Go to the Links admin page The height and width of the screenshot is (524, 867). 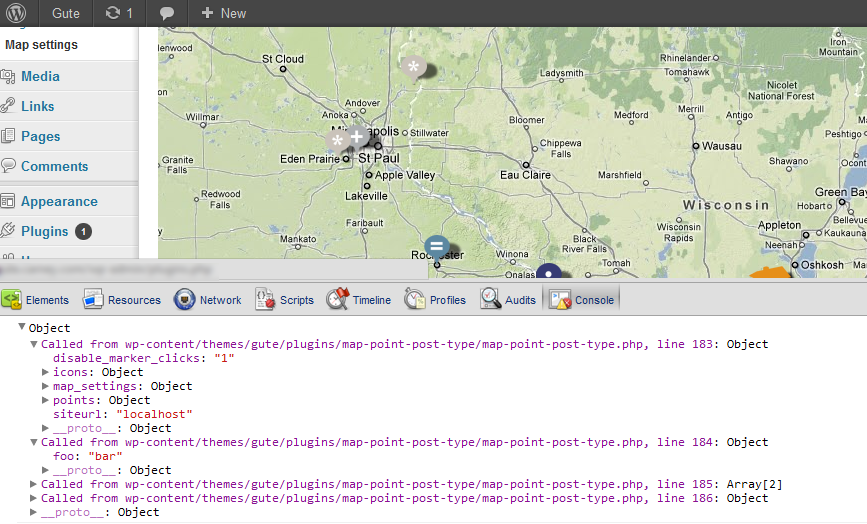[x=38, y=106]
